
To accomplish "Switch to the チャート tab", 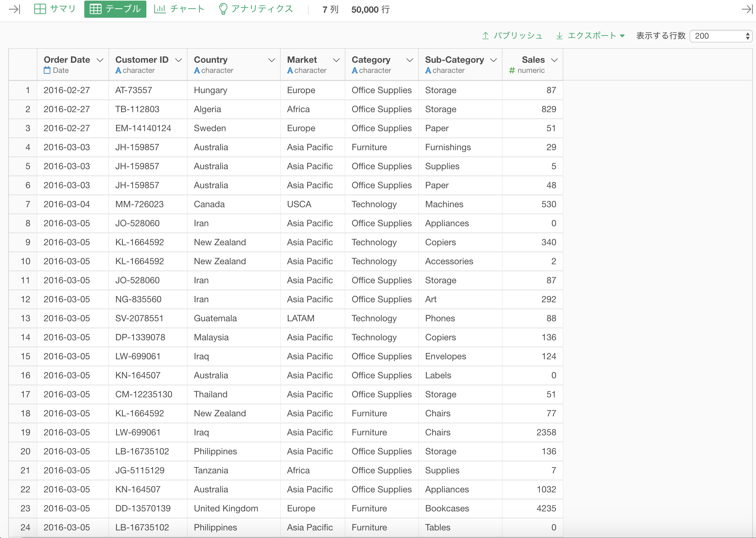I will [179, 9].
